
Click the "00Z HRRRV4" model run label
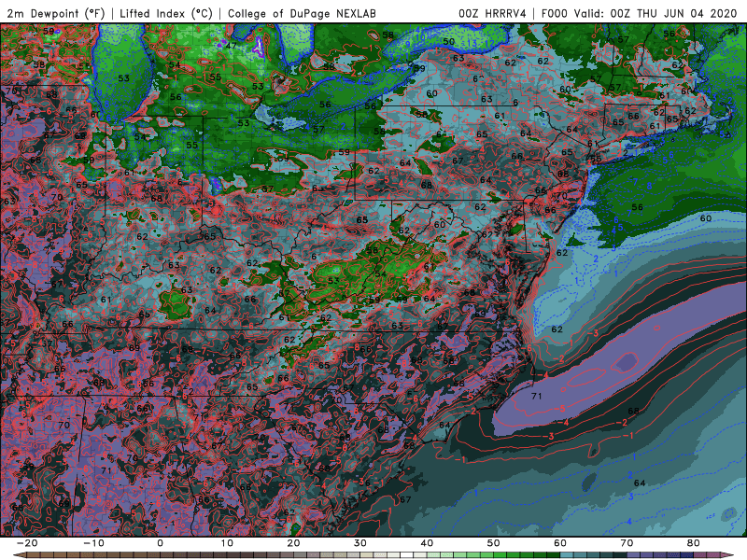[x=492, y=13]
